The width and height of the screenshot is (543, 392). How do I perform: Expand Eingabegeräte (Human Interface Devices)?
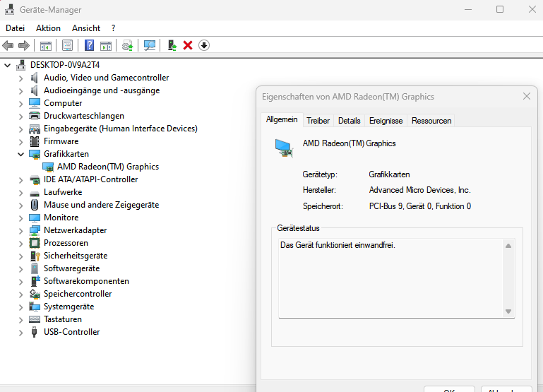pos(20,129)
